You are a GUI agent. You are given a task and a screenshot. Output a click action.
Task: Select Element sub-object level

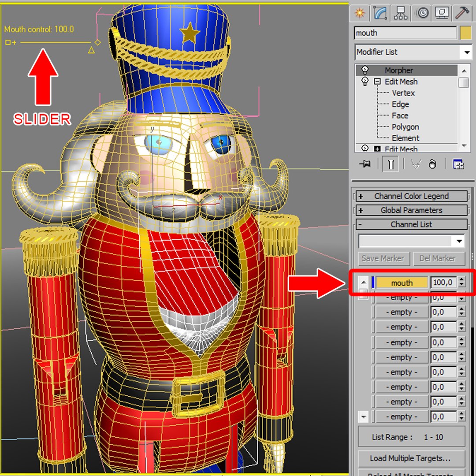pyautogui.click(x=405, y=138)
